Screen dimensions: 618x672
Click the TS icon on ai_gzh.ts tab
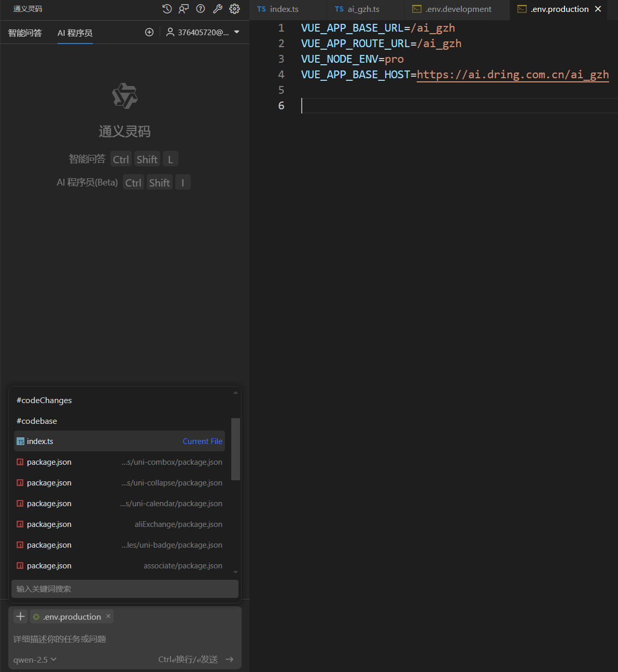339,9
